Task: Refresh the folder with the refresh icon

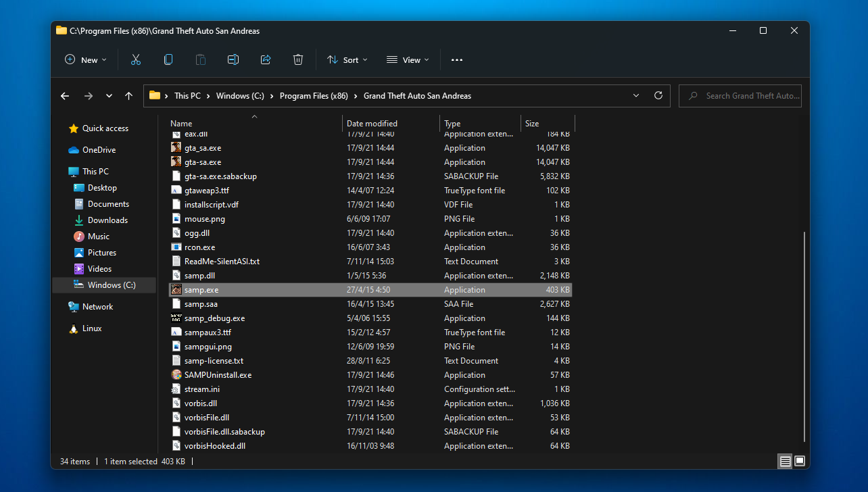Action: (658, 95)
